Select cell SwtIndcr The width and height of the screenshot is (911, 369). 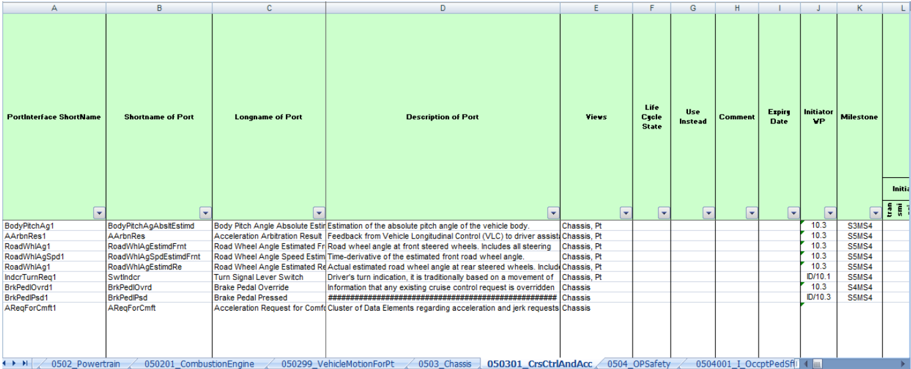159,277
